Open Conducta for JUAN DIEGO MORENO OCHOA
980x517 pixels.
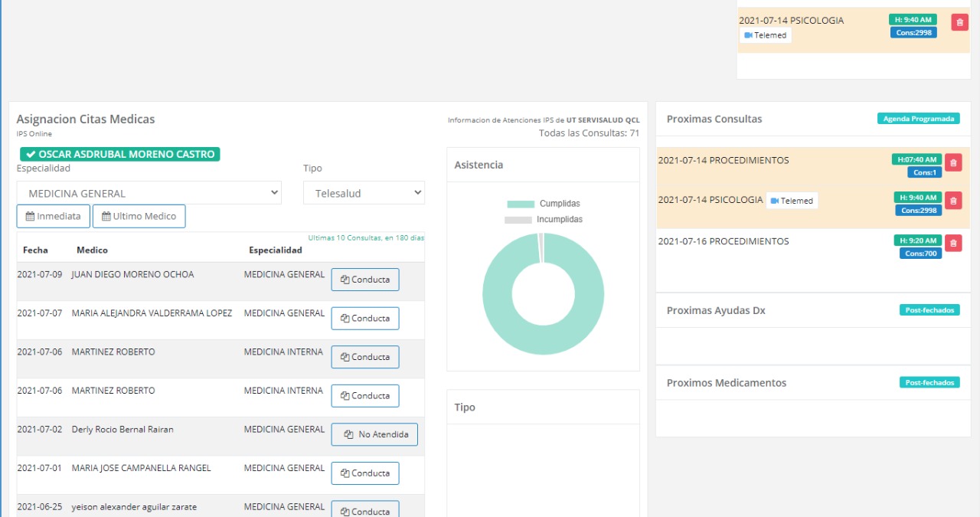click(365, 280)
